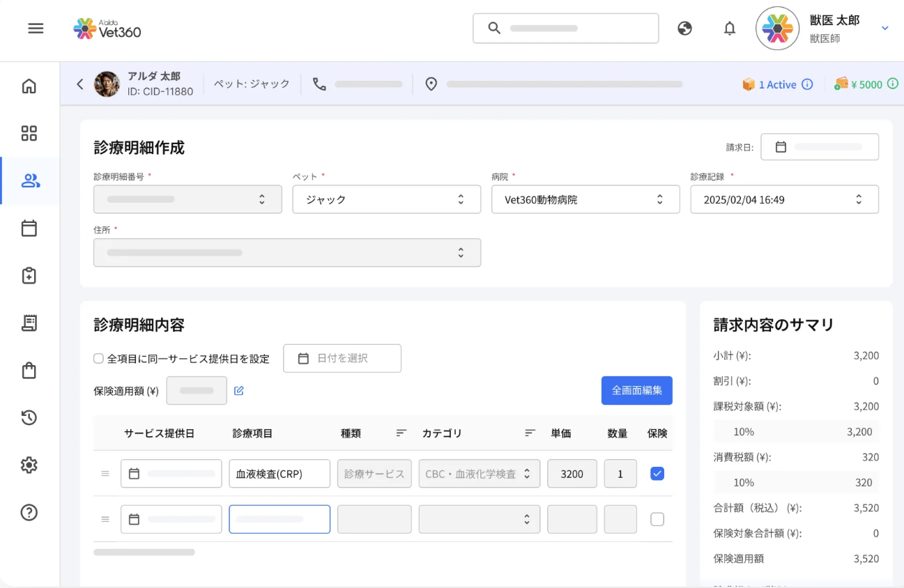Open the settings gear in sidebar
The width and height of the screenshot is (904, 588).
pos(29,465)
